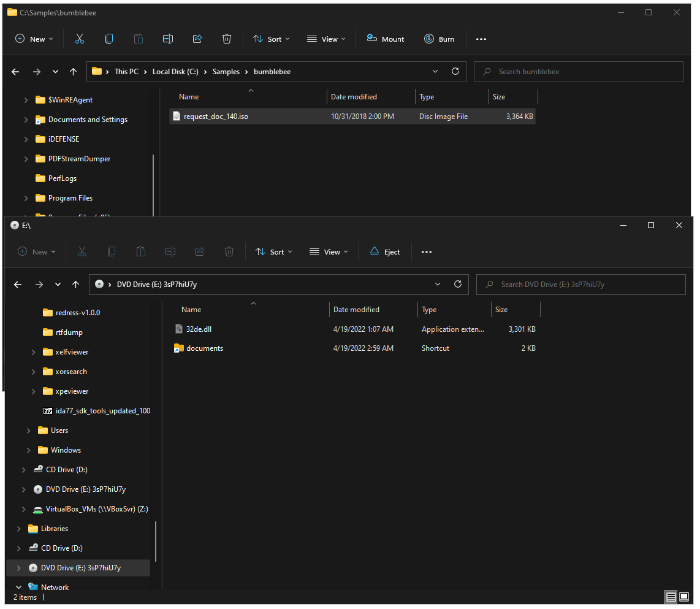This screenshot has height=609, width=700.
Task: Go back in E:\ window navigation
Action: pos(18,284)
